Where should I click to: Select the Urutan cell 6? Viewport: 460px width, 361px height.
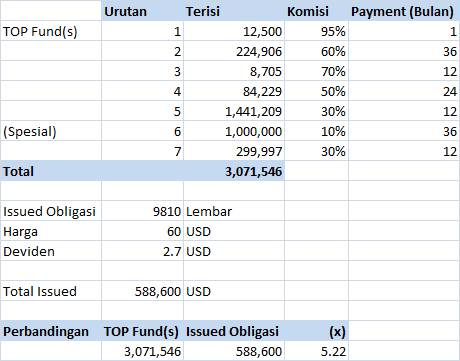142,131
